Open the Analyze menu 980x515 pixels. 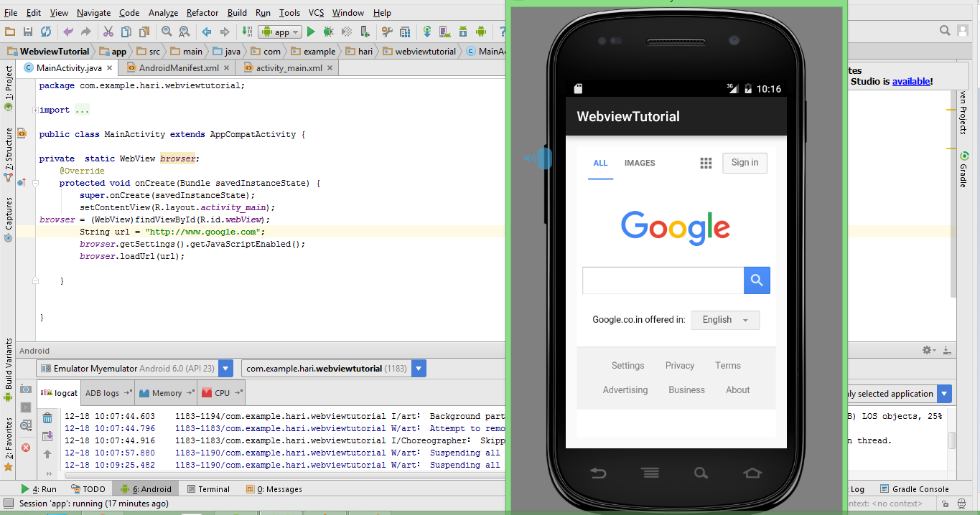tap(164, 13)
